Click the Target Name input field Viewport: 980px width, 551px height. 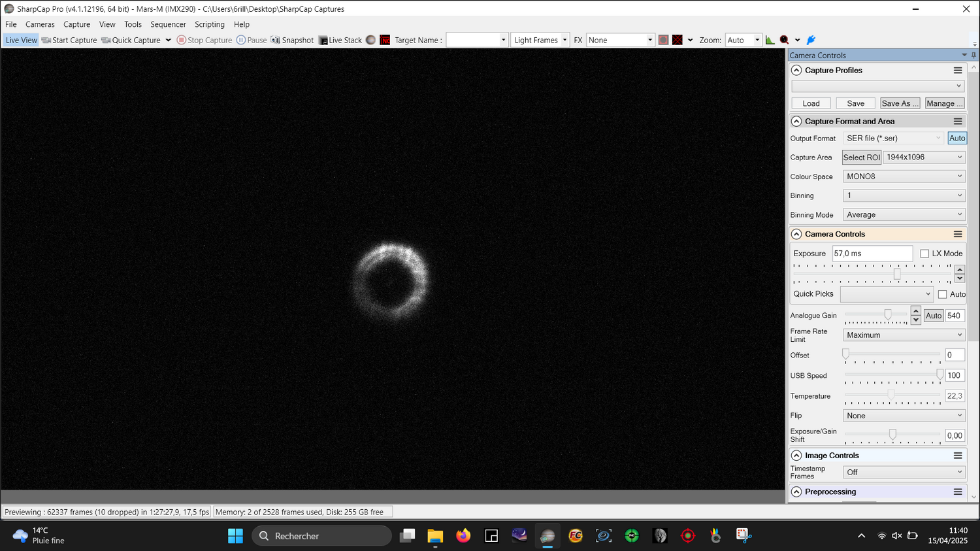474,40
